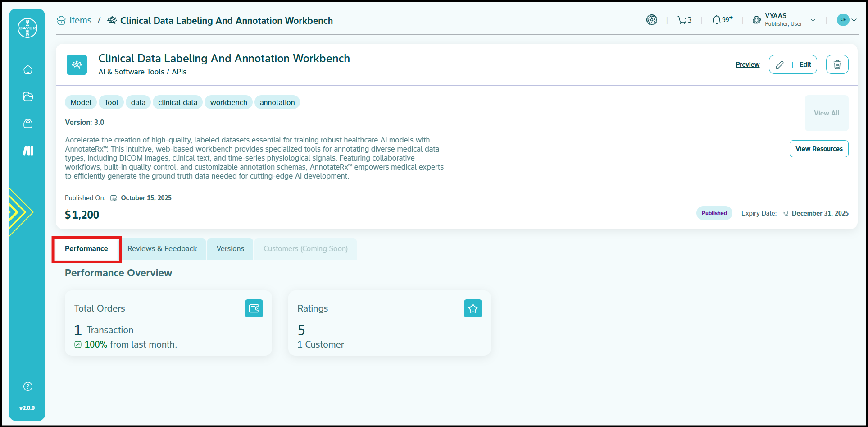The image size is (868, 427).
Task: Open the shopping cart with 3 items
Action: tap(684, 20)
